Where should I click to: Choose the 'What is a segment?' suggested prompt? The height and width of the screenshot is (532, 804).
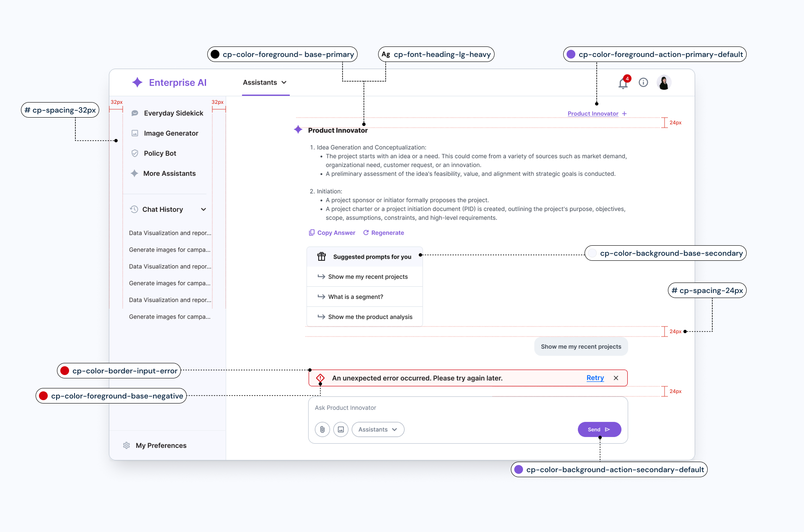coord(356,297)
